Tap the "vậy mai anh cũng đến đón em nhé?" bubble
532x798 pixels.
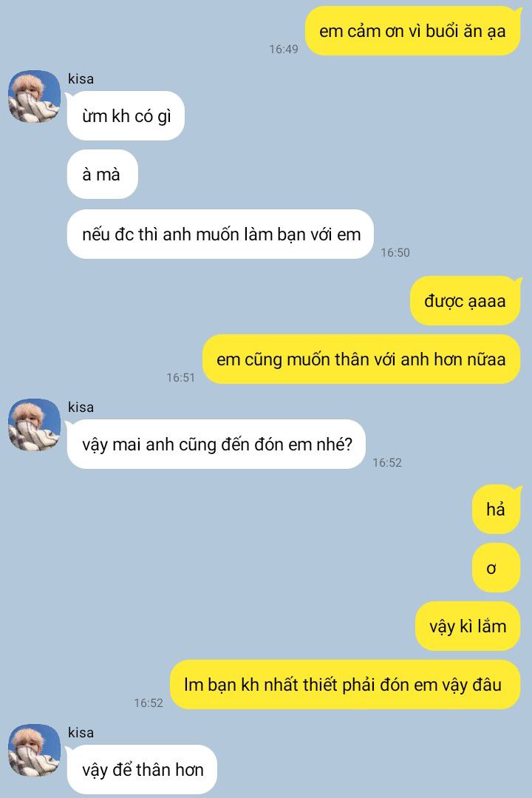click(x=216, y=444)
